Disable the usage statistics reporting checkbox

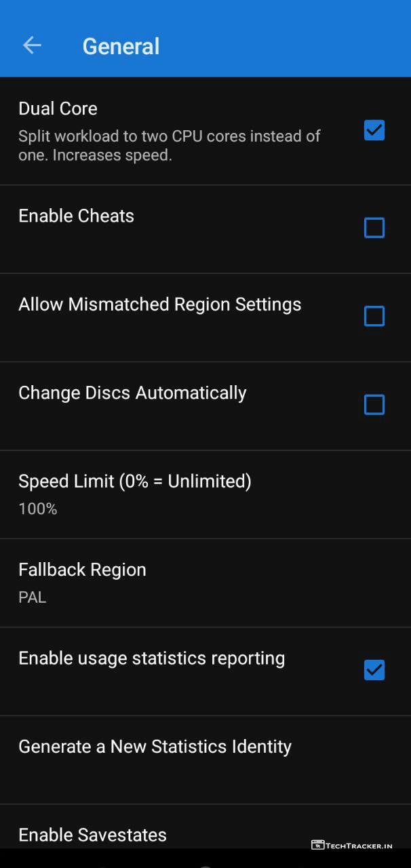374,670
